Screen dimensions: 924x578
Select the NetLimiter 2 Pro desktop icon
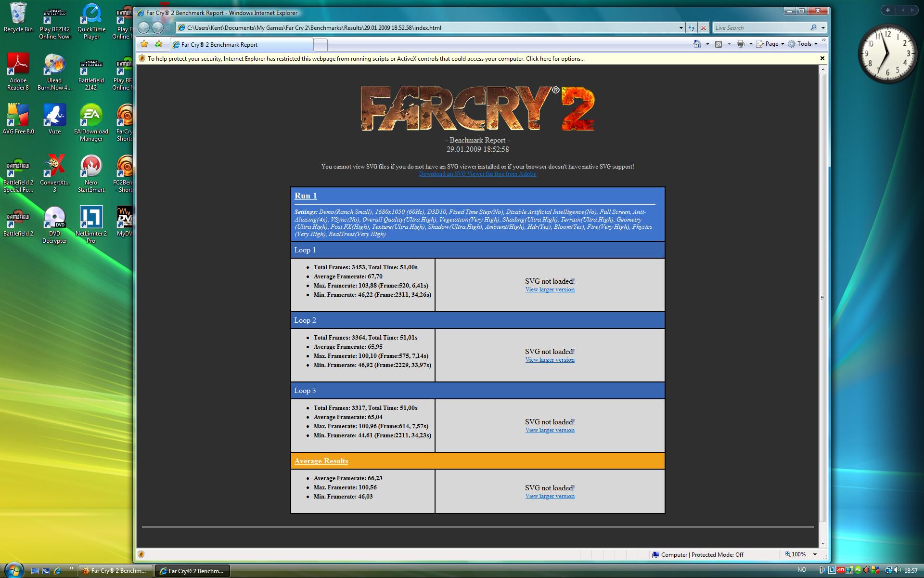coord(91,225)
